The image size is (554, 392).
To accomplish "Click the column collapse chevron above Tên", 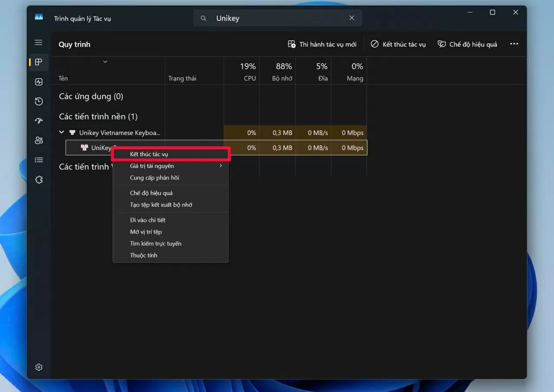I will click(105, 61).
